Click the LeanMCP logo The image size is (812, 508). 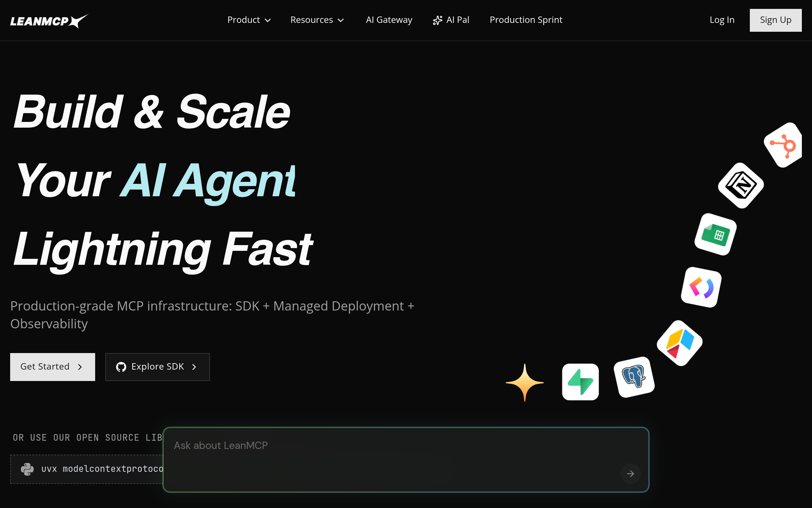click(49, 21)
